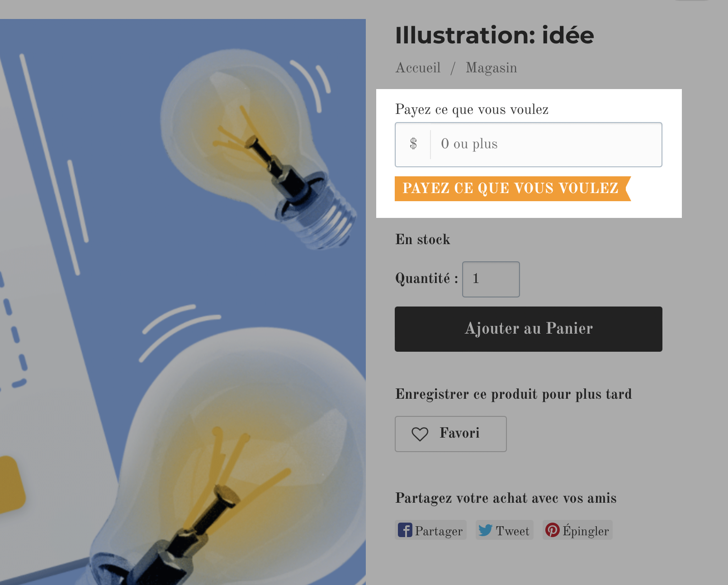The image size is (728, 585).
Task: Open the Magasin breadcrumb link
Action: (x=491, y=68)
